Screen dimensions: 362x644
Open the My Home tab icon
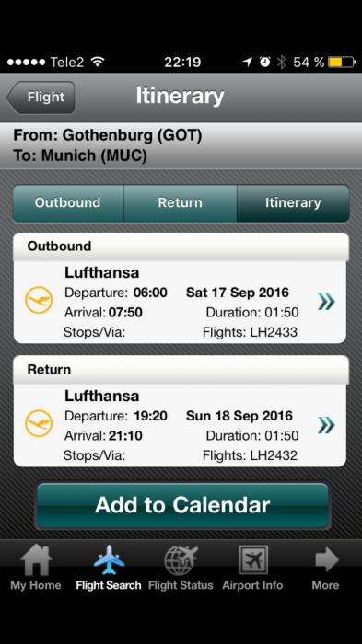click(36, 559)
